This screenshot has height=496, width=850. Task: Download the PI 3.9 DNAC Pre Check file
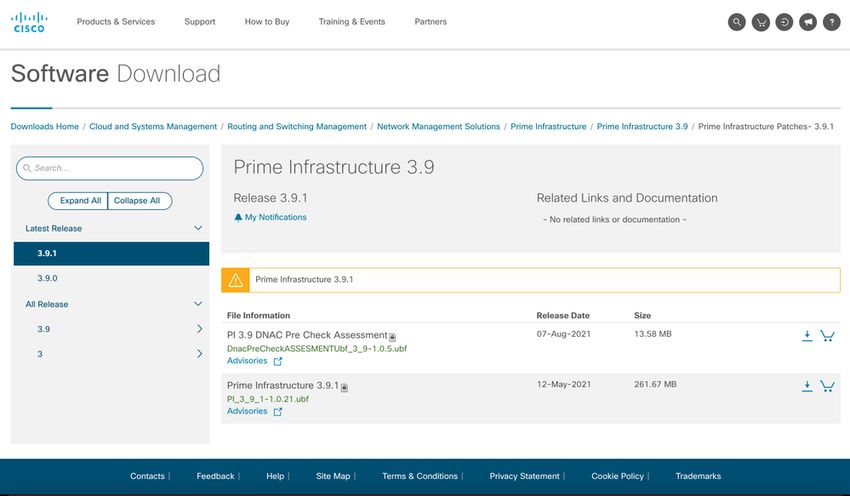pyautogui.click(x=807, y=336)
